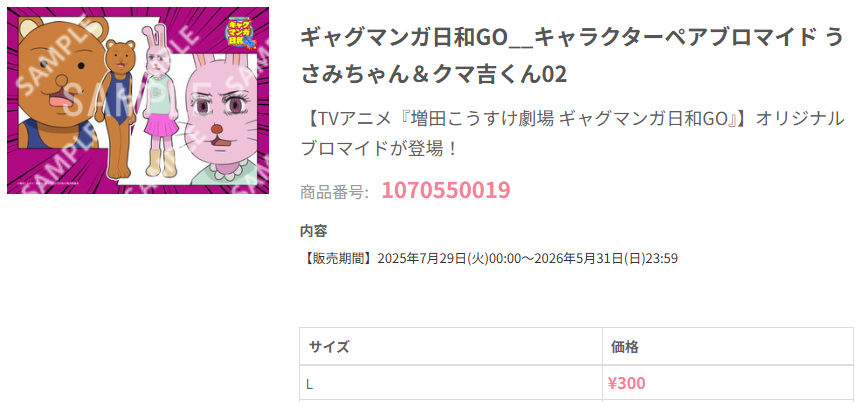
Task: Click the product description text about オリジナルブロマイド
Action: click(572, 133)
